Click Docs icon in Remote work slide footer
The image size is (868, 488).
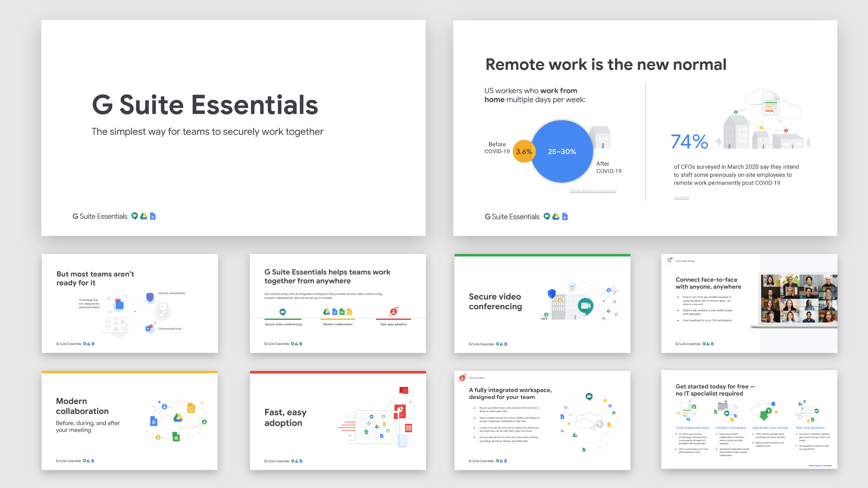[x=565, y=217]
